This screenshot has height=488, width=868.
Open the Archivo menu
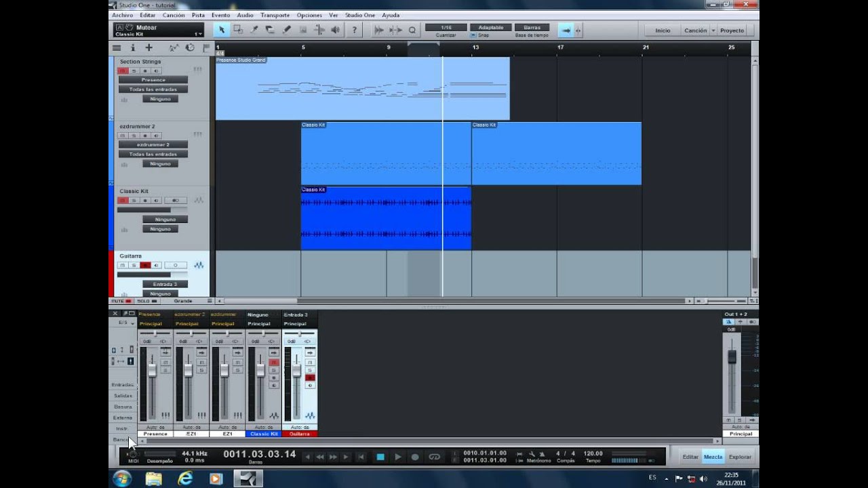tap(122, 15)
